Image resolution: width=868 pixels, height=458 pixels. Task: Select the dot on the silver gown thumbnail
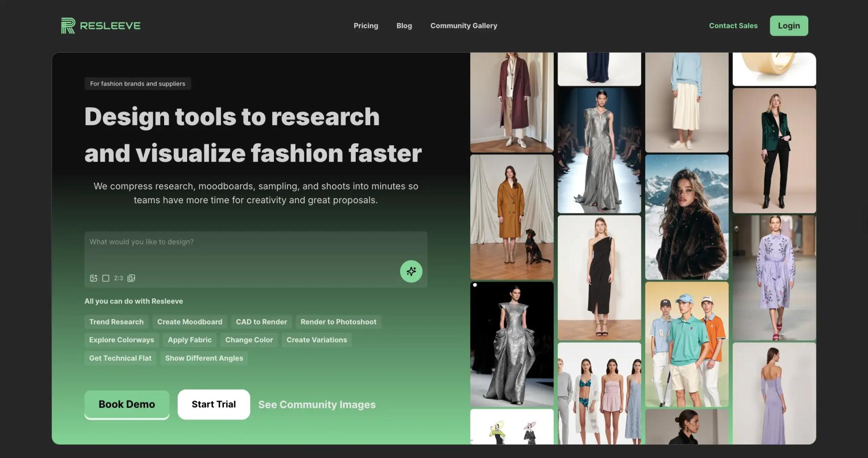click(x=475, y=285)
